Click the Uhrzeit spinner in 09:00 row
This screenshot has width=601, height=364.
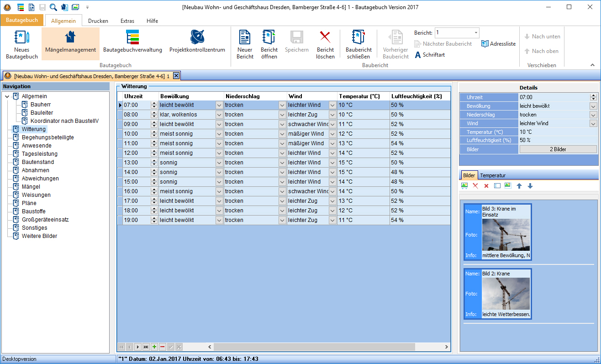pyautogui.click(x=154, y=124)
